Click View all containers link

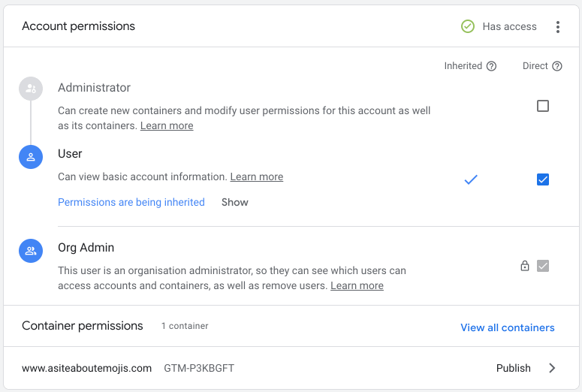[x=507, y=327]
